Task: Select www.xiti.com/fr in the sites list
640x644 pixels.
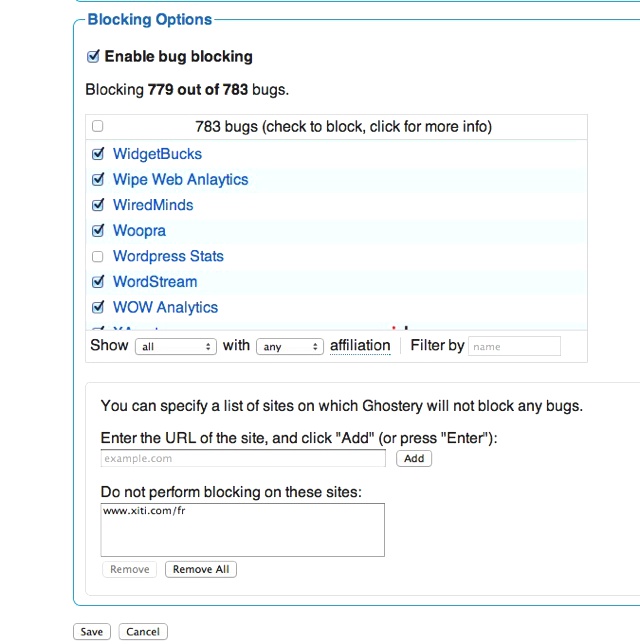Action: pos(143,511)
